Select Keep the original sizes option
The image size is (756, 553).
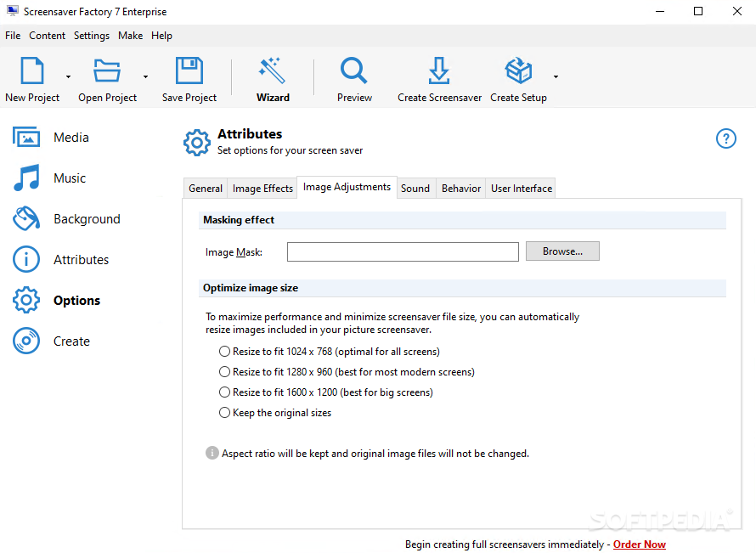275,413
